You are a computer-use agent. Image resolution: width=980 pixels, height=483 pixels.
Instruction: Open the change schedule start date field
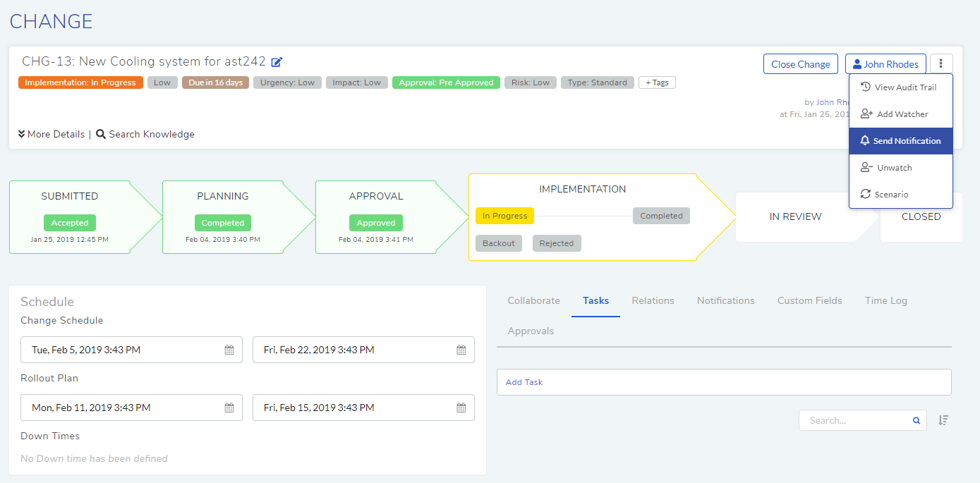tap(131, 350)
